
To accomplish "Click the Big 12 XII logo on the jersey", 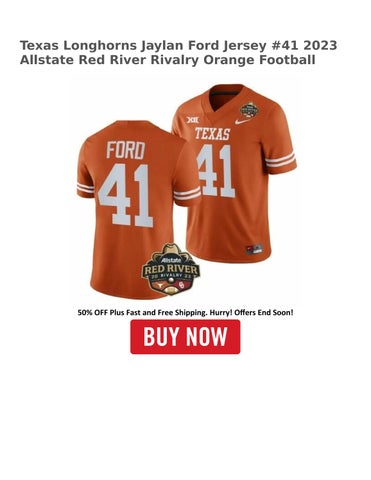I will (193, 120).
